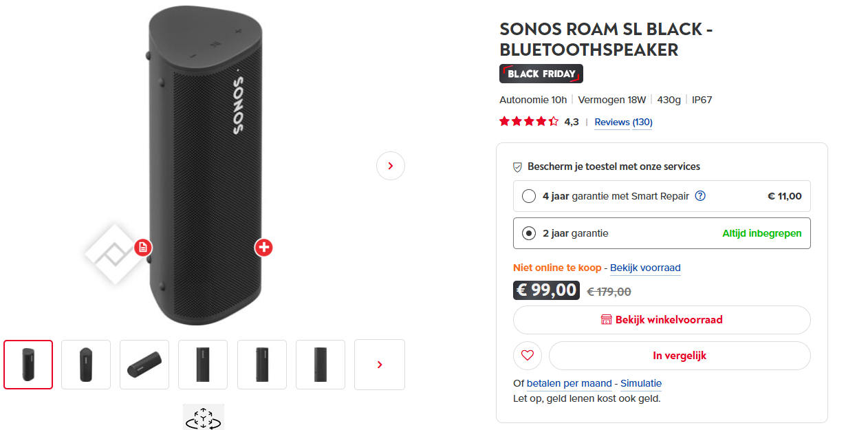Click the red plus zoom icon on image

click(x=263, y=248)
